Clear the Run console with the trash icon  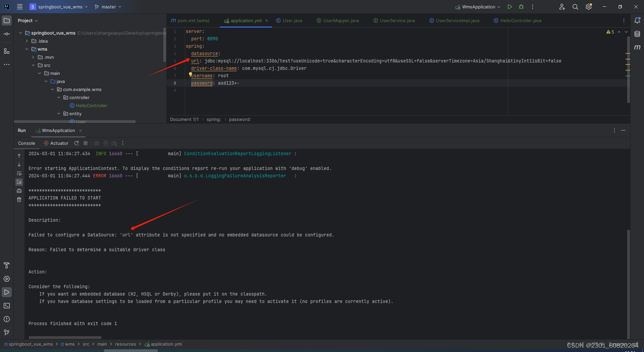(x=19, y=200)
